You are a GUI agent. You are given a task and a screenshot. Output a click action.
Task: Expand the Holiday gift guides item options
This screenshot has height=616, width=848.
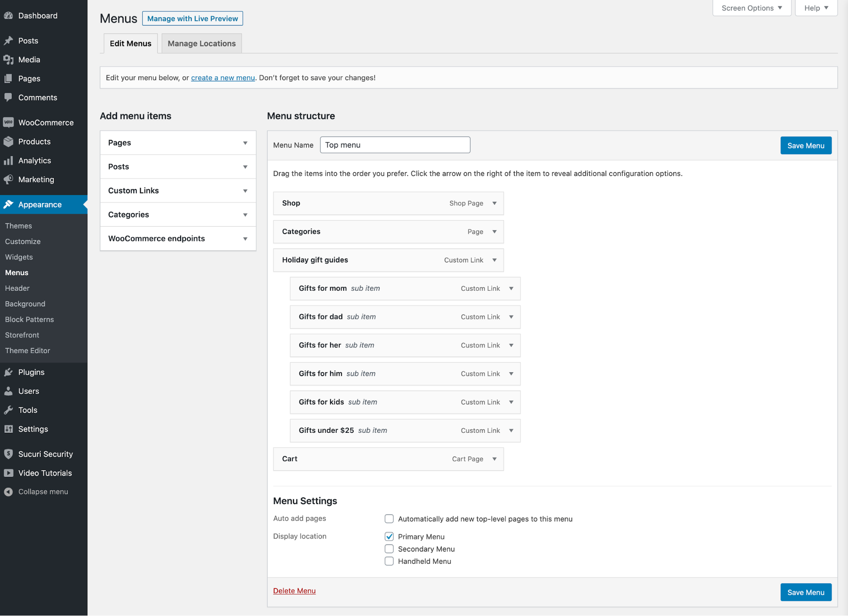[494, 260]
